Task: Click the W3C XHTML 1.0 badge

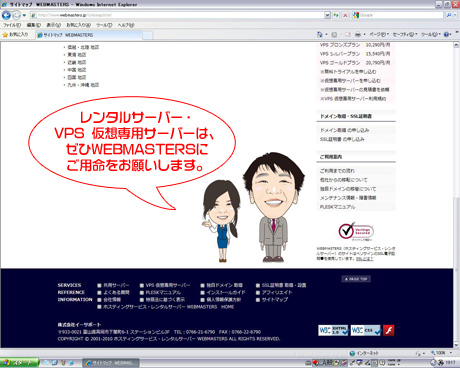Action: pyautogui.click(x=333, y=330)
